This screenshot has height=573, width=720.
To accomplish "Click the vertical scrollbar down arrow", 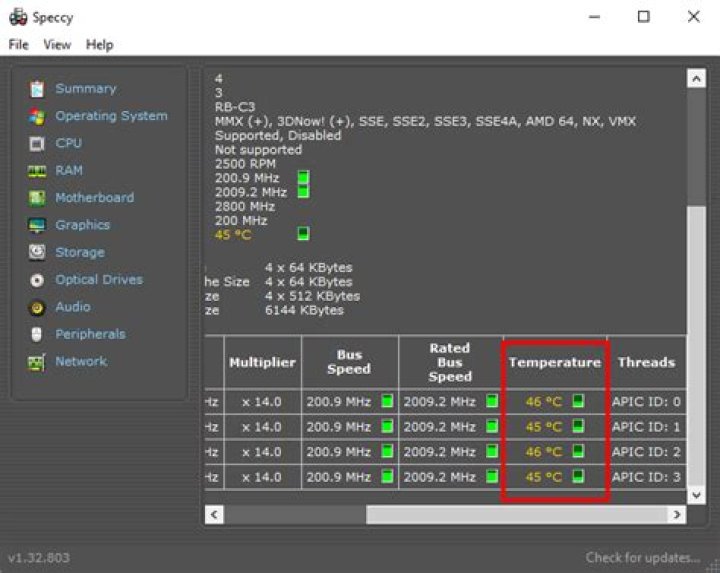I will point(696,494).
